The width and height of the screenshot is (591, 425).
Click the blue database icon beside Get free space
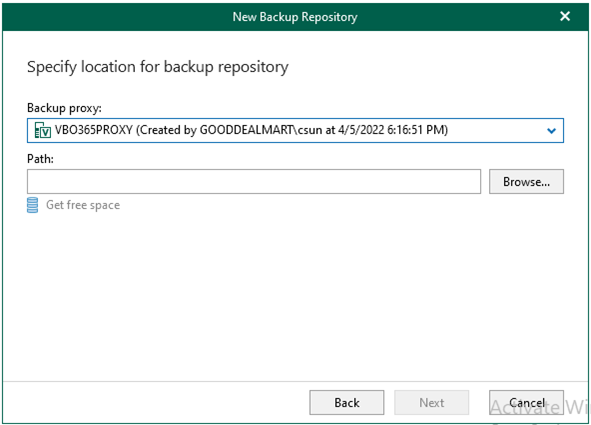click(x=32, y=205)
